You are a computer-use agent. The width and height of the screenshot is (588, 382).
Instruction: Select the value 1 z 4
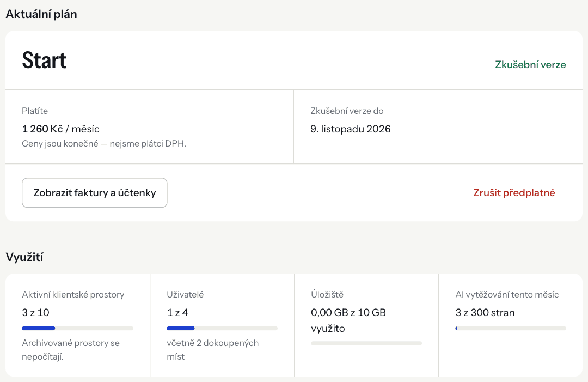click(x=177, y=313)
